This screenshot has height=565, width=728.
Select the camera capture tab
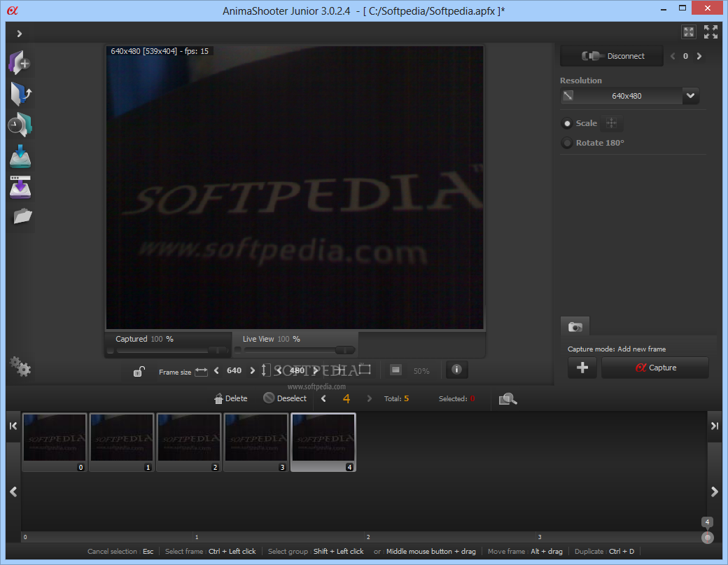[575, 327]
